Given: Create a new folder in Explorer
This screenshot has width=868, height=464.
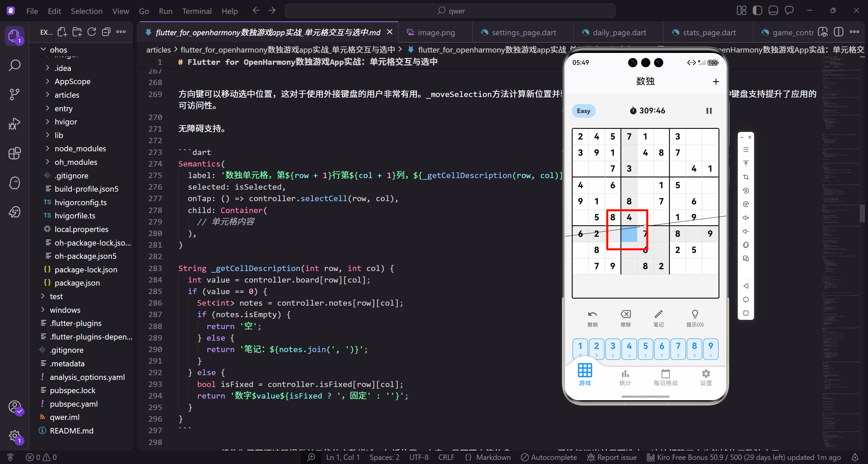Looking at the screenshot, I should click(x=77, y=32).
